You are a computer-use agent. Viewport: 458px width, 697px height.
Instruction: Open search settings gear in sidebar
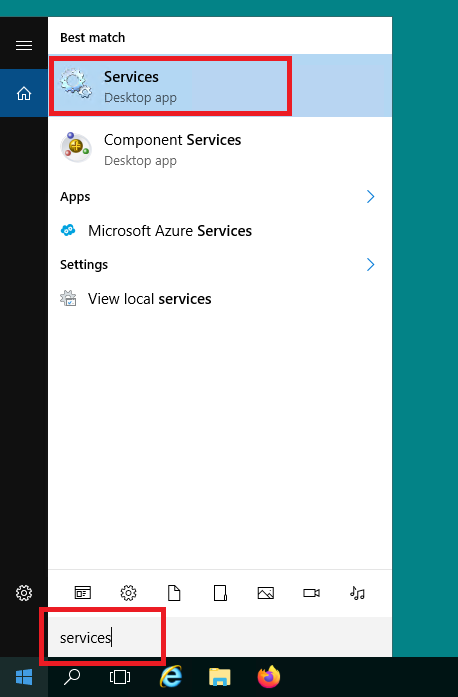point(24,593)
